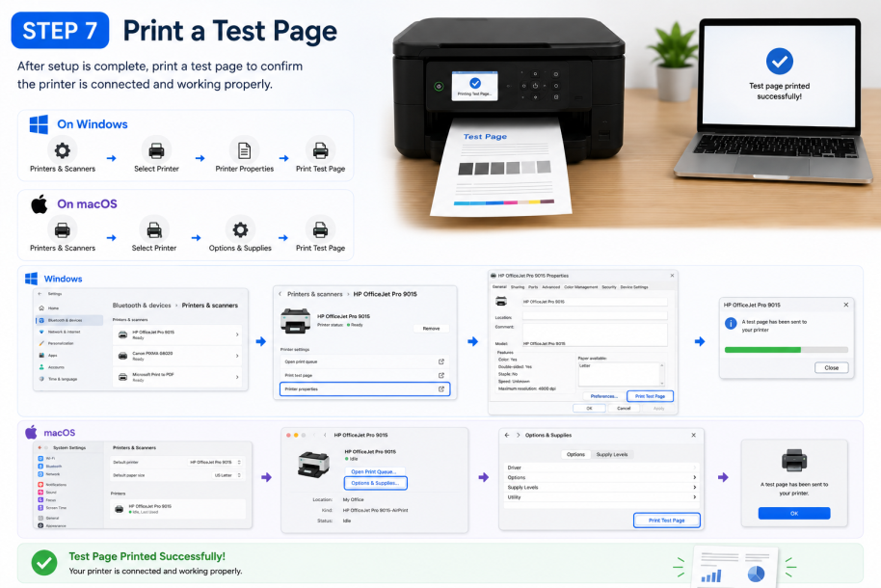Click the Printers & Scanners printer icon under macOS
This screenshot has width=881, height=588.
click(x=62, y=230)
